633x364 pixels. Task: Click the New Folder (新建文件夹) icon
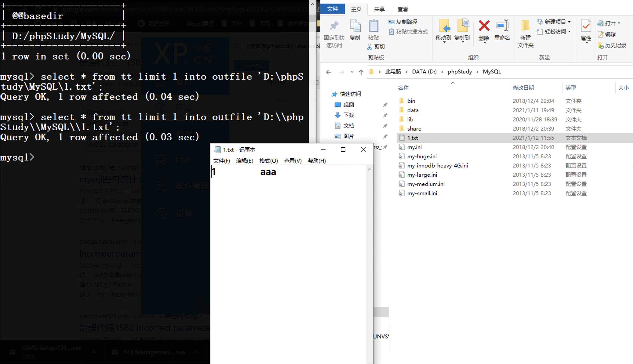[x=525, y=26]
